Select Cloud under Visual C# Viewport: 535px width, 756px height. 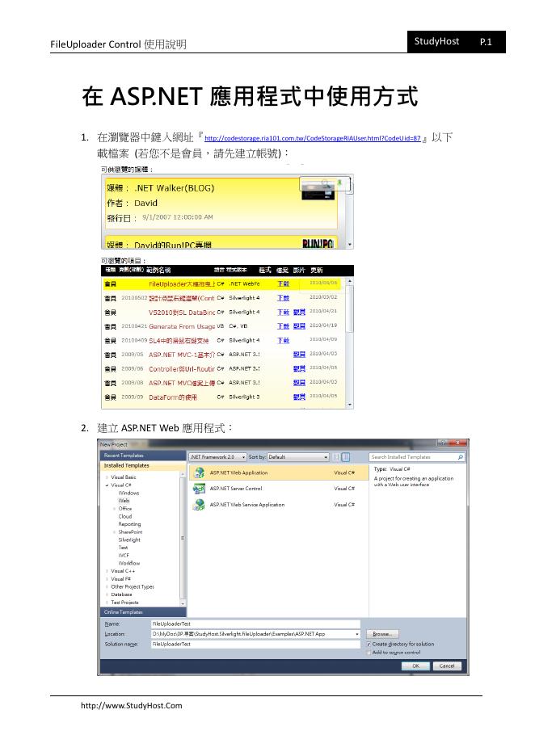point(125,516)
